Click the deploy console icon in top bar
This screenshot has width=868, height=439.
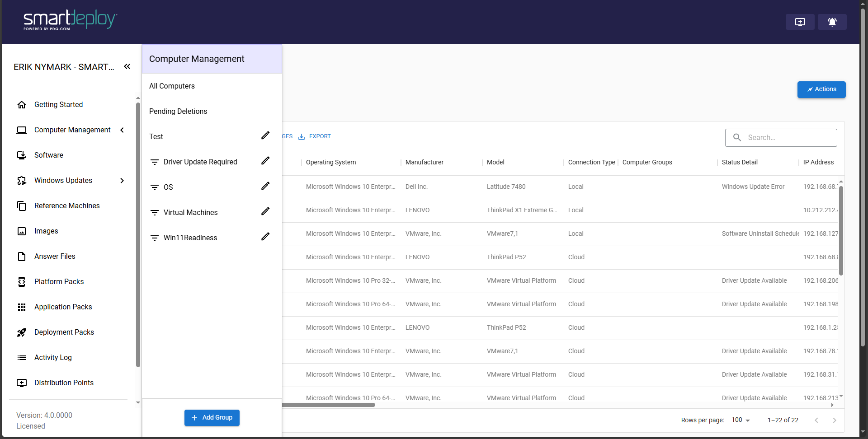point(800,22)
